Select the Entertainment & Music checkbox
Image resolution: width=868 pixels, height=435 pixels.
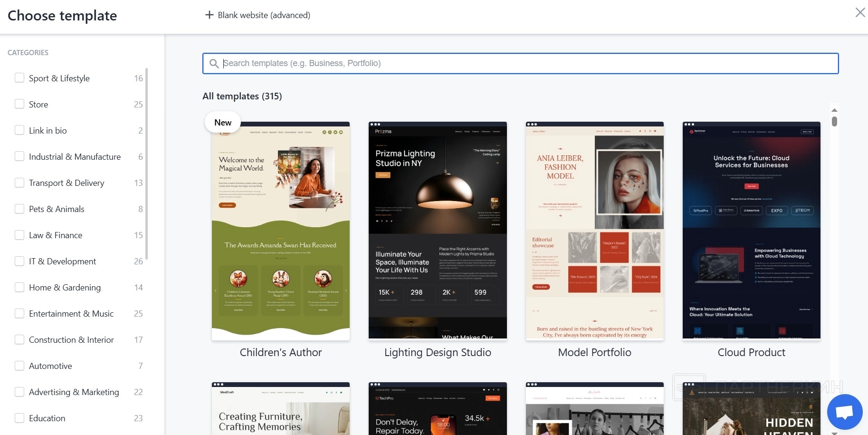pos(19,313)
